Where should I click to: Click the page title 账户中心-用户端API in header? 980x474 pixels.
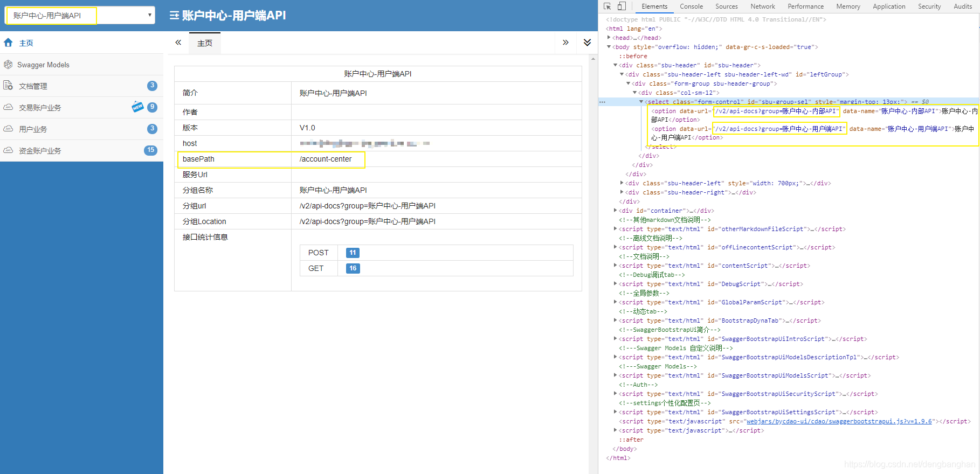click(x=234, y=16)
